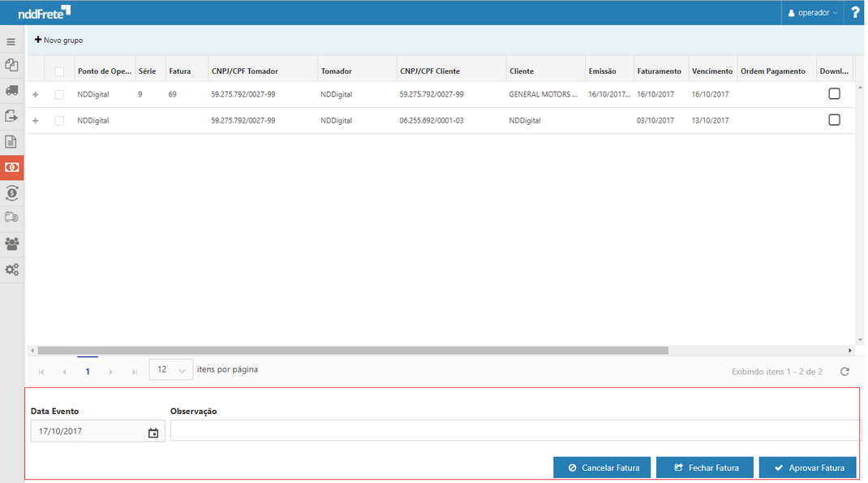Sort by the Tomador column header
The width and height of the screenshot is (868, 483).
[336, 71]
